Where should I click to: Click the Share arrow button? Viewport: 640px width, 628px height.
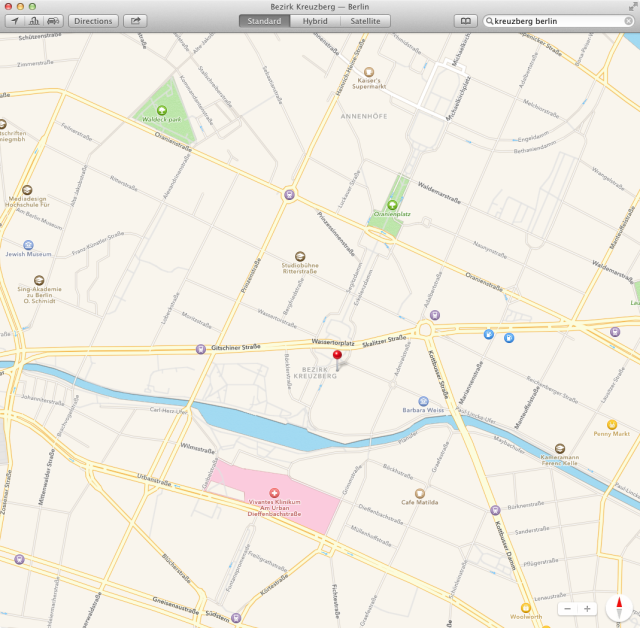point(135,21)
